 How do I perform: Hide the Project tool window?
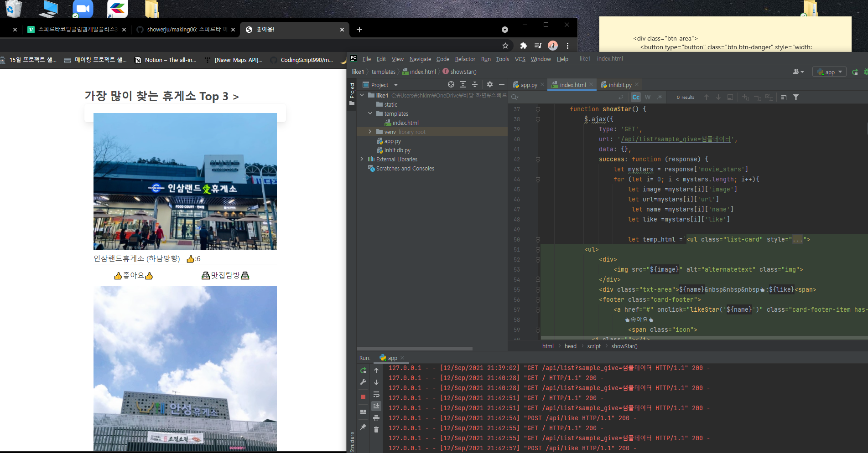click(502, 84)
